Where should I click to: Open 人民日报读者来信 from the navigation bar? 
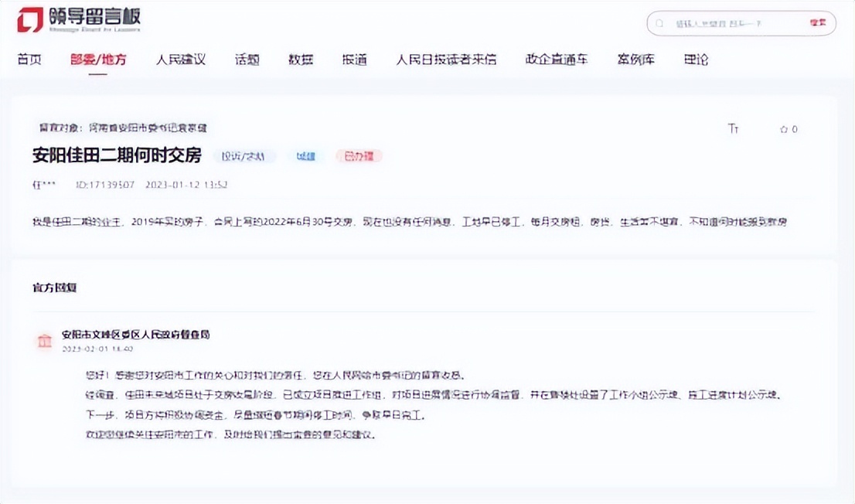(445, 60)
